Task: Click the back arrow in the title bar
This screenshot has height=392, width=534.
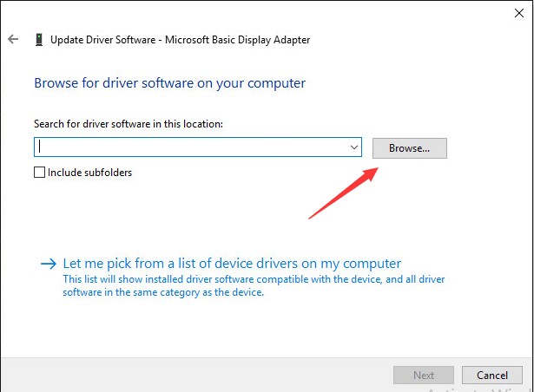Action: pyautogui.click(x=13, y=40)
